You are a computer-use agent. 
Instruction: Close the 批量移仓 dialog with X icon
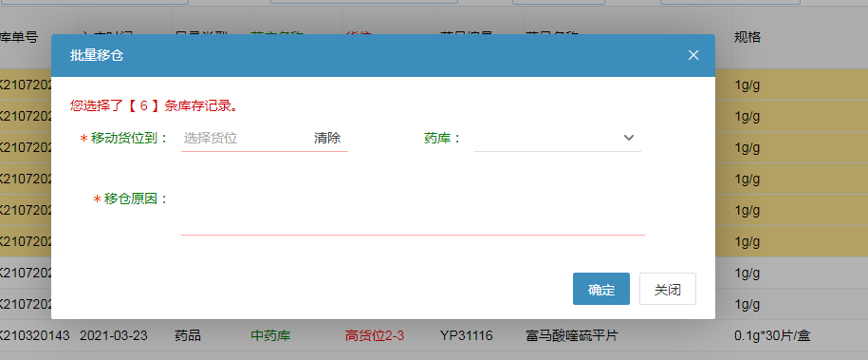pos(693,55)
